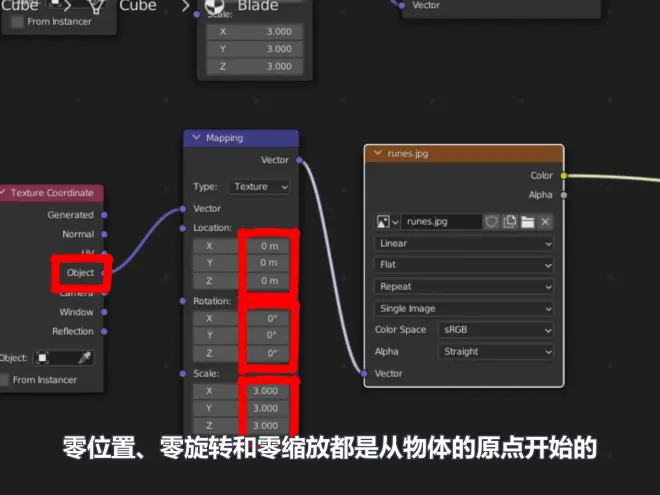The image size is (660, 495).
Task: Click lower Mapping Scale X 3.000 field
Action: [x=242, y=391]
